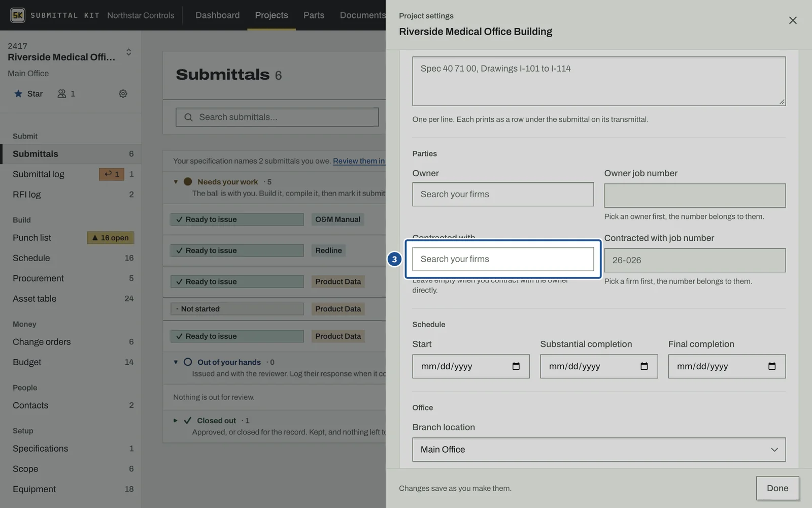Expand the Closed out group
Screen dimensions: 812x508
click(176, 421)
